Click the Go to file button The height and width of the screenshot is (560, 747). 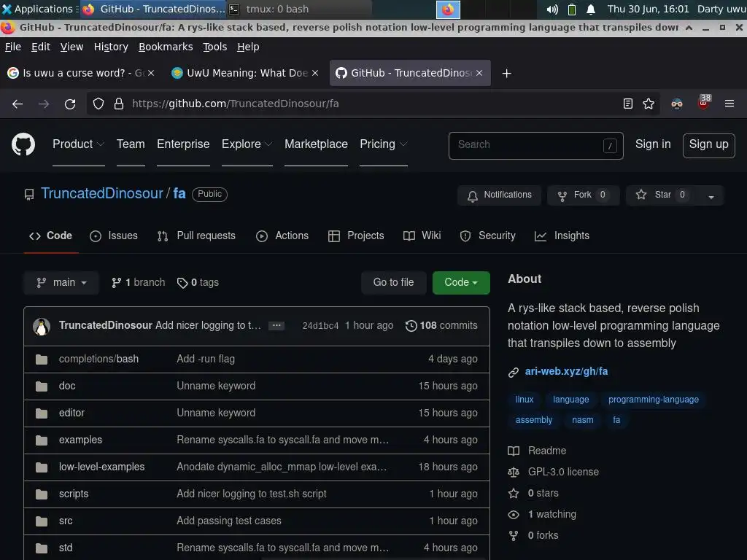click(393, 283)
